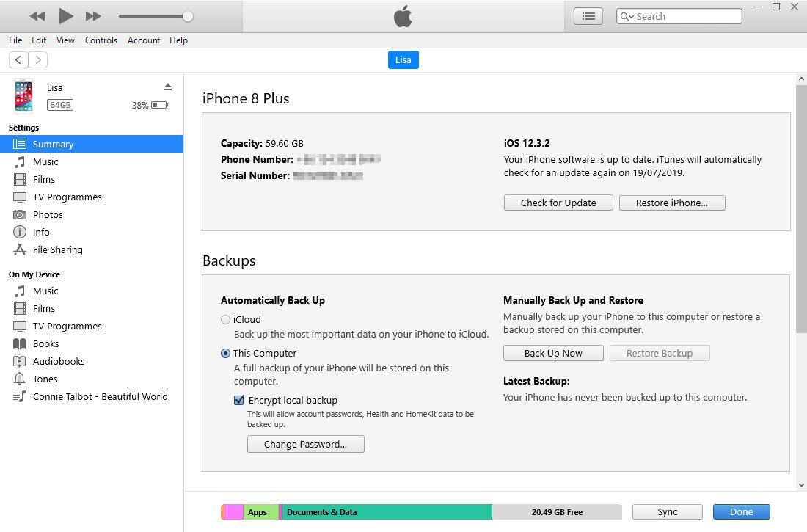The width and height of the screenshot is (807, 532).
Task: Open TV Programmes icon under Settings
Action: [x=20, y=197]
